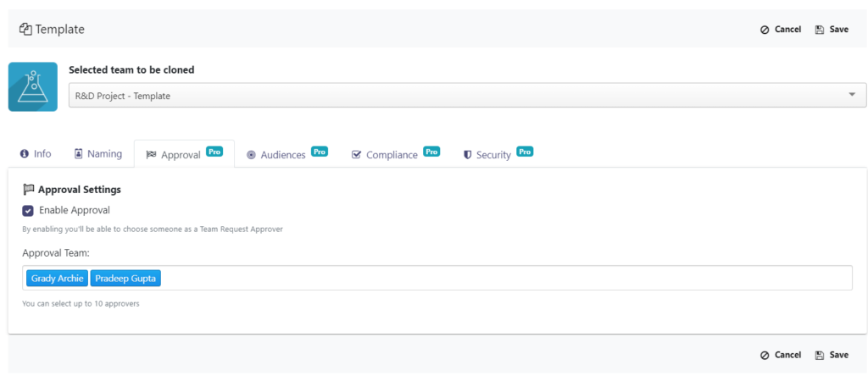Click the Pro badge next to Compliance

(431, 152)
